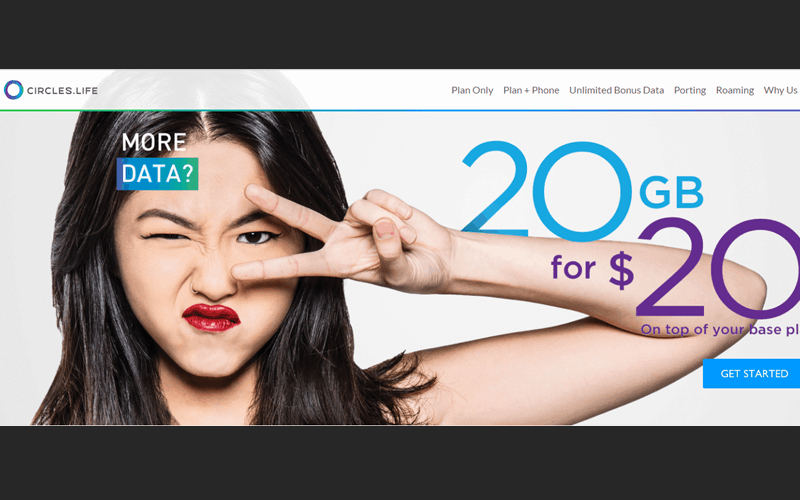Click the GET STARTED button
Screen dimensions: 800x500
point(751,373)
